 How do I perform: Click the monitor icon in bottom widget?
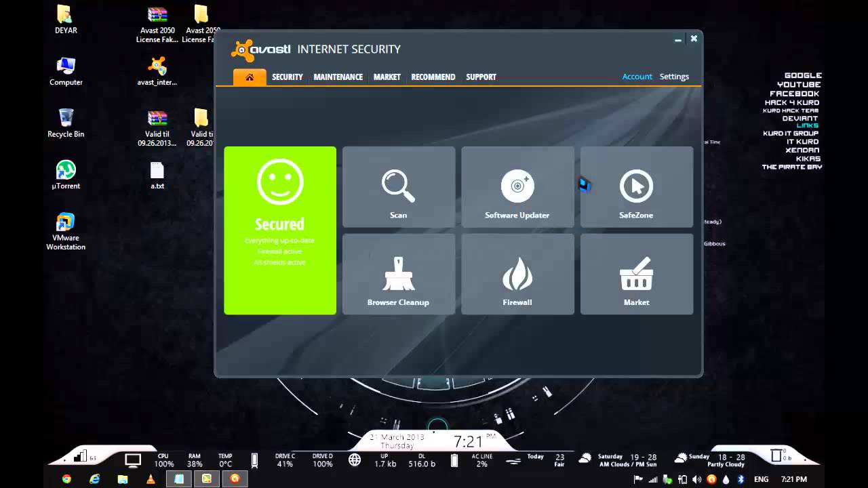tap(133, 460)
